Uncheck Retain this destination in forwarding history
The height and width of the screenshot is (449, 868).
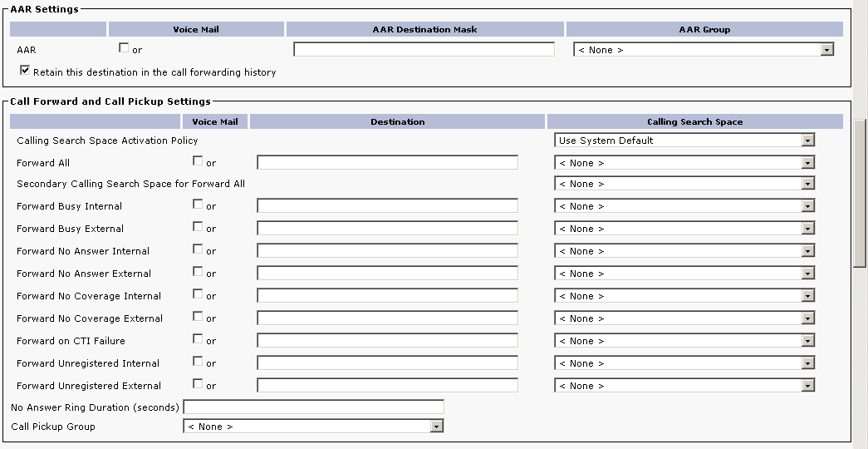point(25,72)
